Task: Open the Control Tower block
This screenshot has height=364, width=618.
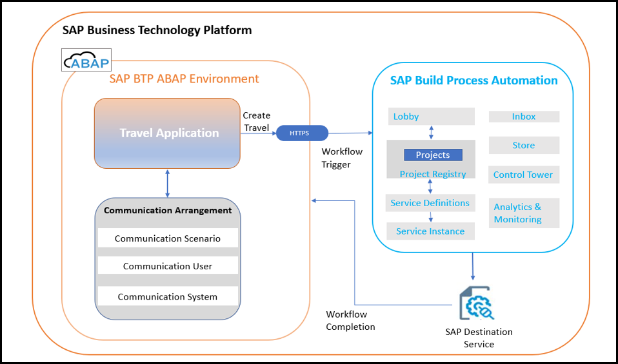Action: (x=524, y=175)
